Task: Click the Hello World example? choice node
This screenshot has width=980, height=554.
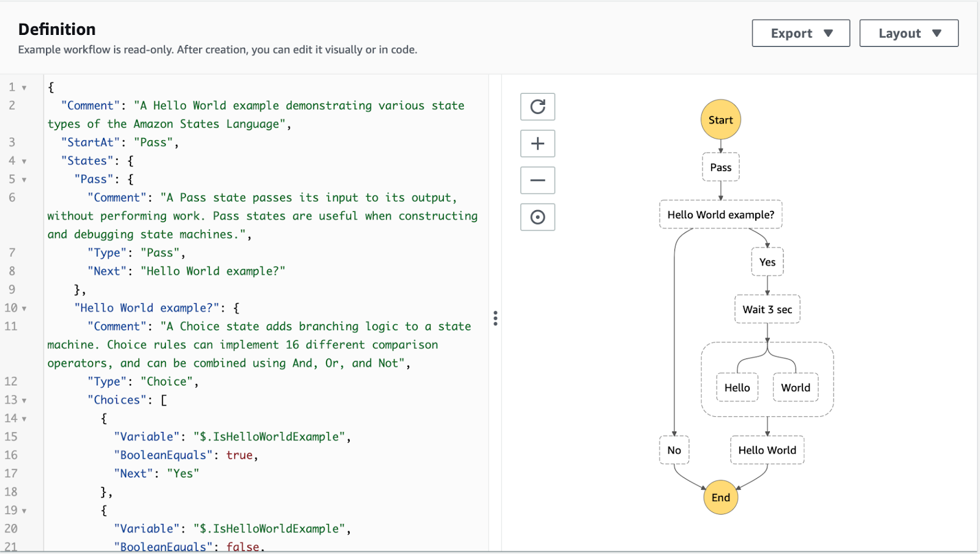Action: tap(720, 214)
